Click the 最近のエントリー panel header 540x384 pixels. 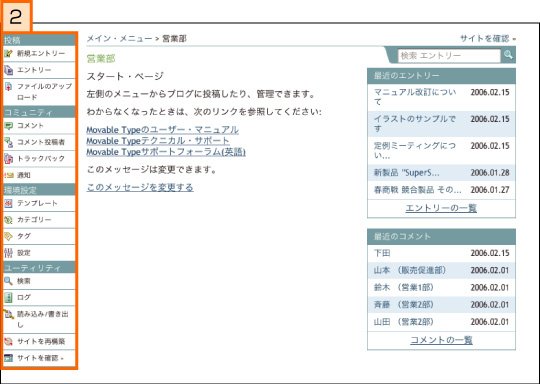click(x=441, y=76)
